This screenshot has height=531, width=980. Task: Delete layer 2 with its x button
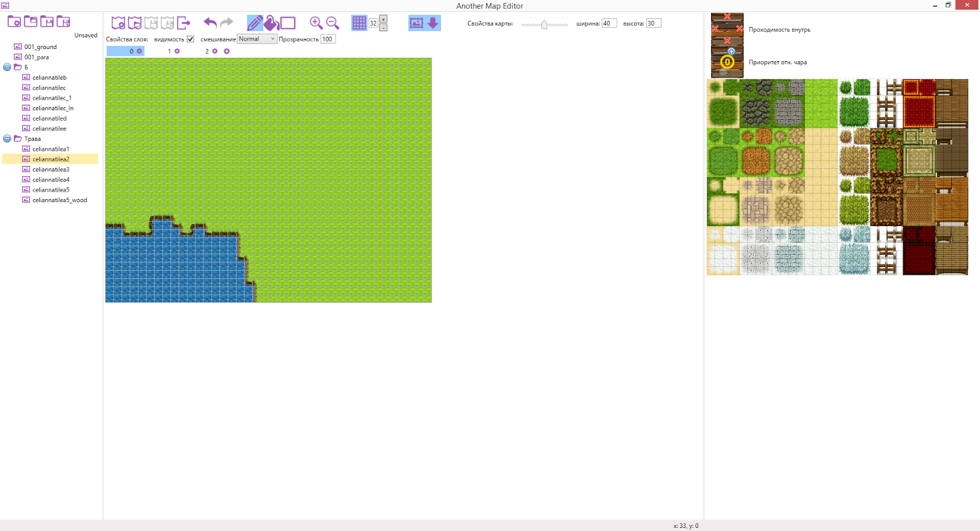(215, 51)
